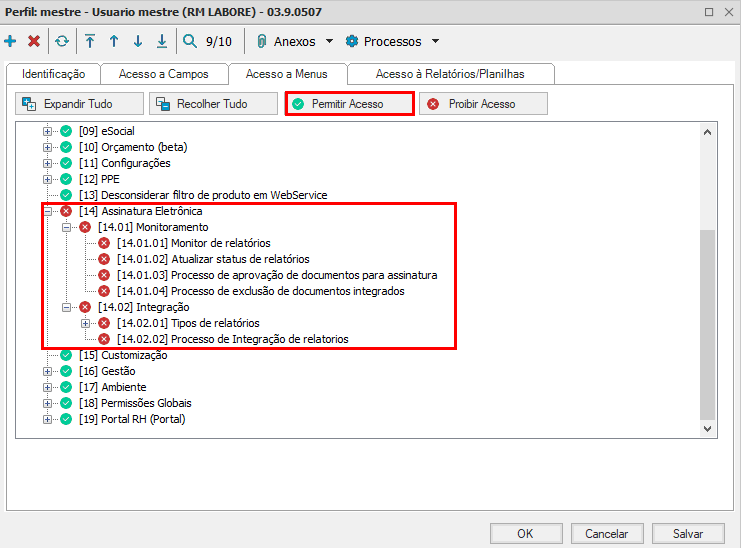Click the tree scrollbar up arrow

[707, 132]
